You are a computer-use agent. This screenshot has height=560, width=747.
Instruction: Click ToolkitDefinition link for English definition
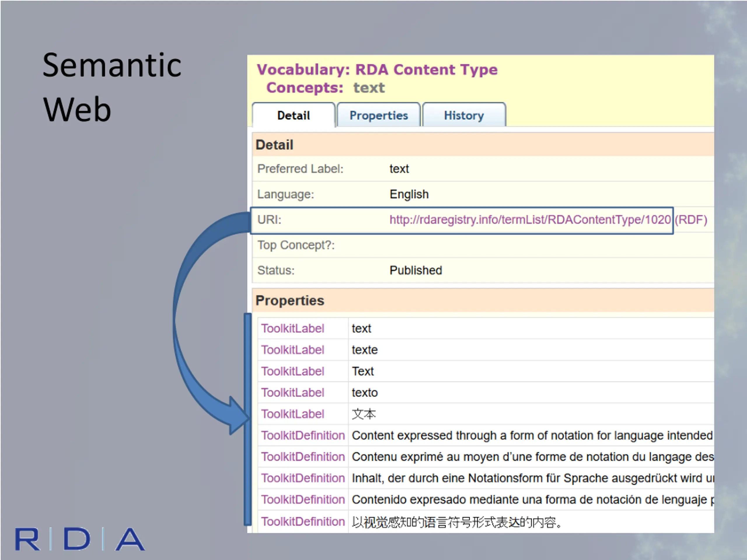303,435
